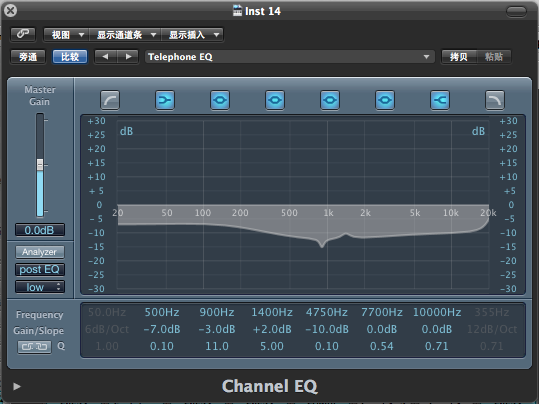Select the 0.10 Q value under 500Hz
539x404 pixels.
coord(162,346)
